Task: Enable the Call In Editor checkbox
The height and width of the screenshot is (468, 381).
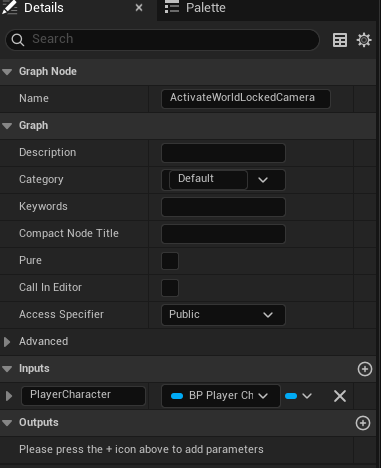Action: coord(170,288)
